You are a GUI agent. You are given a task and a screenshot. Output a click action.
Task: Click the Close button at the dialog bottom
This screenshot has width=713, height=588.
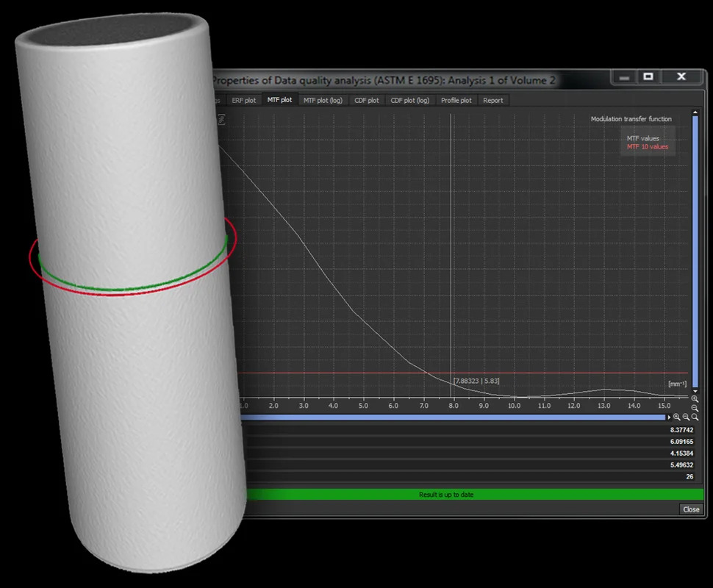click(x=691, y=509)
